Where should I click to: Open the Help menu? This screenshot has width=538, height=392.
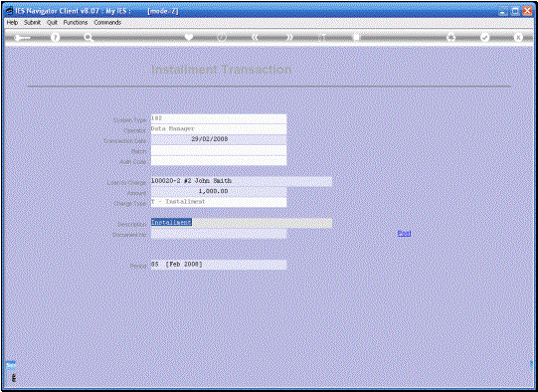click(12, 22)
